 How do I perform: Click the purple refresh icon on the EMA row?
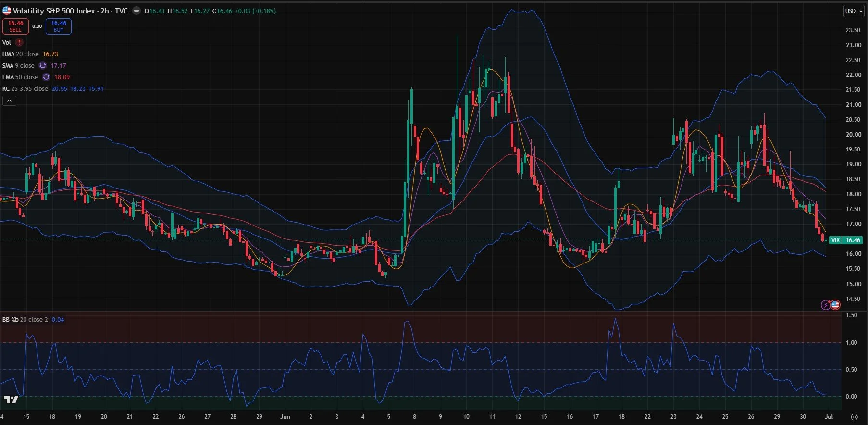tap(46, 77)
